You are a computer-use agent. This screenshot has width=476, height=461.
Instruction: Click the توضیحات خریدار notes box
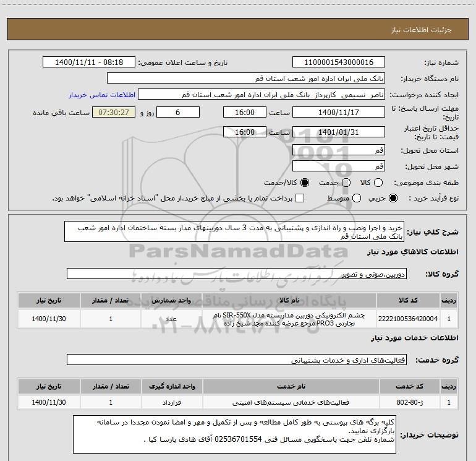click(x=235, y=434)
